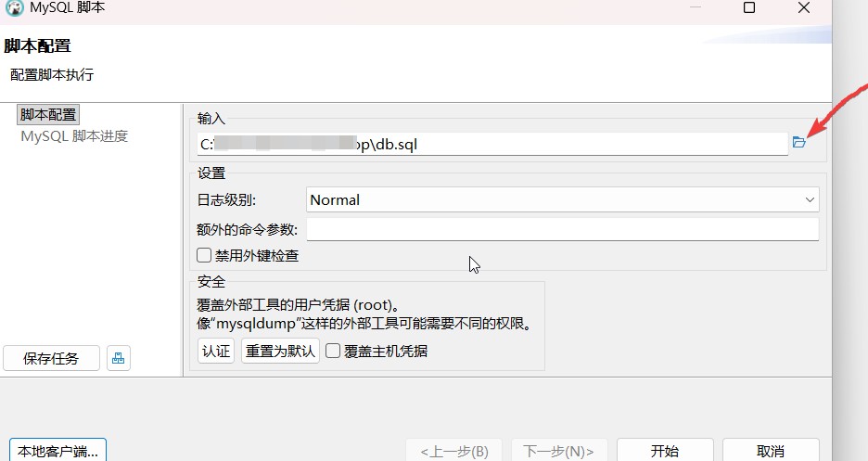Select MySQL 脚本进度 step
This screenshot has width=868, height=461.
(74, 136)
